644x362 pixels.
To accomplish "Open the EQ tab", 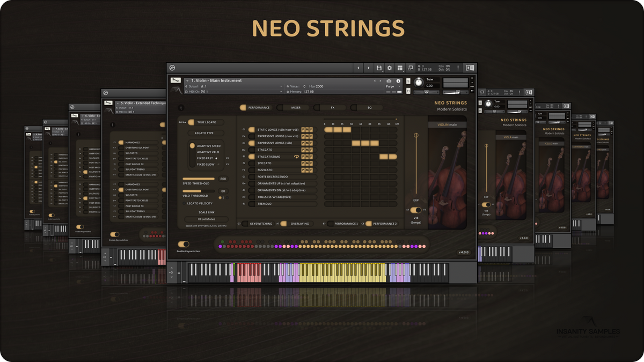I will tap(369, 108).
